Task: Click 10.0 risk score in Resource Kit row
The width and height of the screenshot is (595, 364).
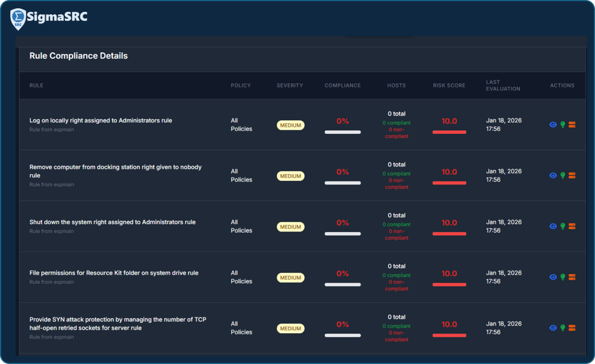Action: click(x=449, y=274)
